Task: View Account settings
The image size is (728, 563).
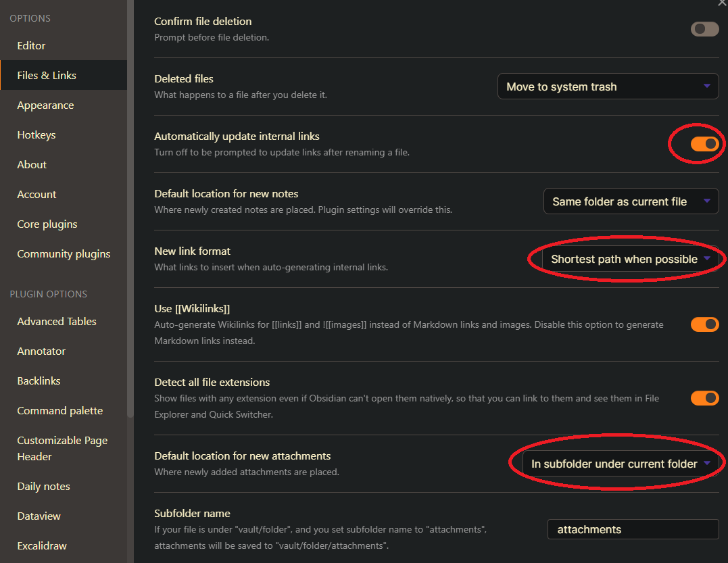Action: click(x=37, y=194)
